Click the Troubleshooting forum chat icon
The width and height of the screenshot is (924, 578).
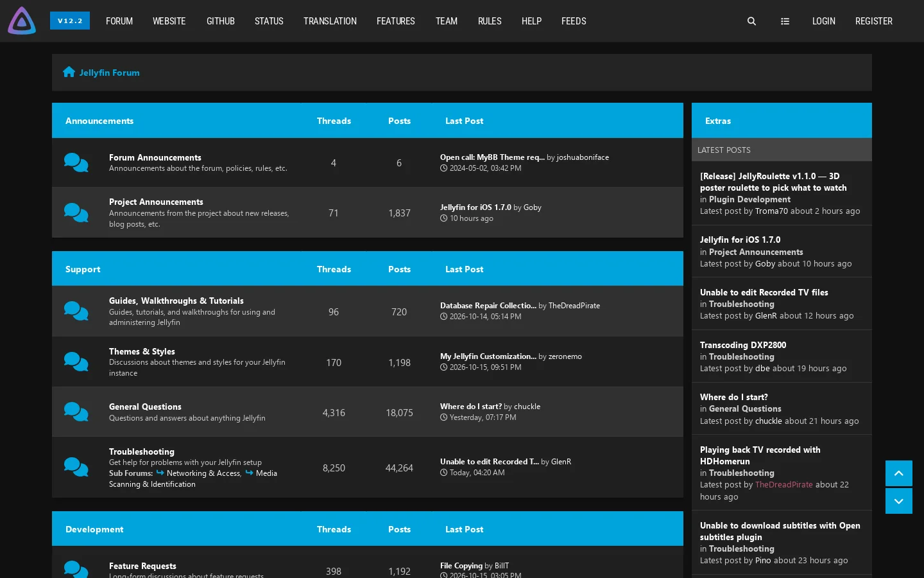pyautogui.click(x=76, y=468)
